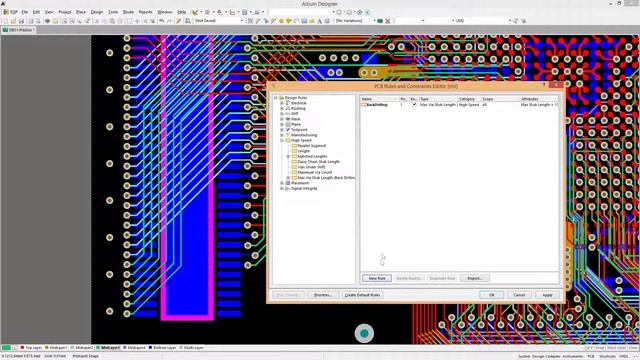Screen dimensions: 640x360
Task: Click the Save icon in the toolbar
Action: [21, 20]
